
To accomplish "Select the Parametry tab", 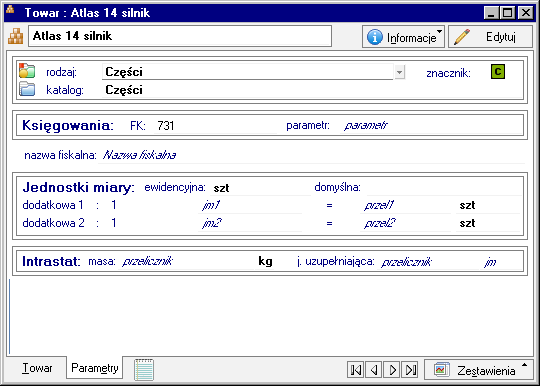I will (95, 368).
